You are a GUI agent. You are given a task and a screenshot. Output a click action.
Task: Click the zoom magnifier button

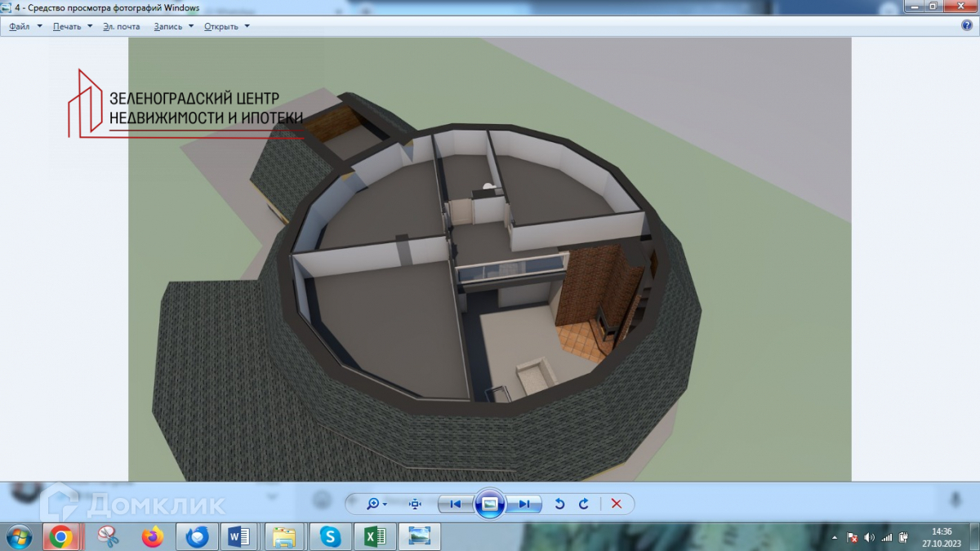tap(375, 504)
